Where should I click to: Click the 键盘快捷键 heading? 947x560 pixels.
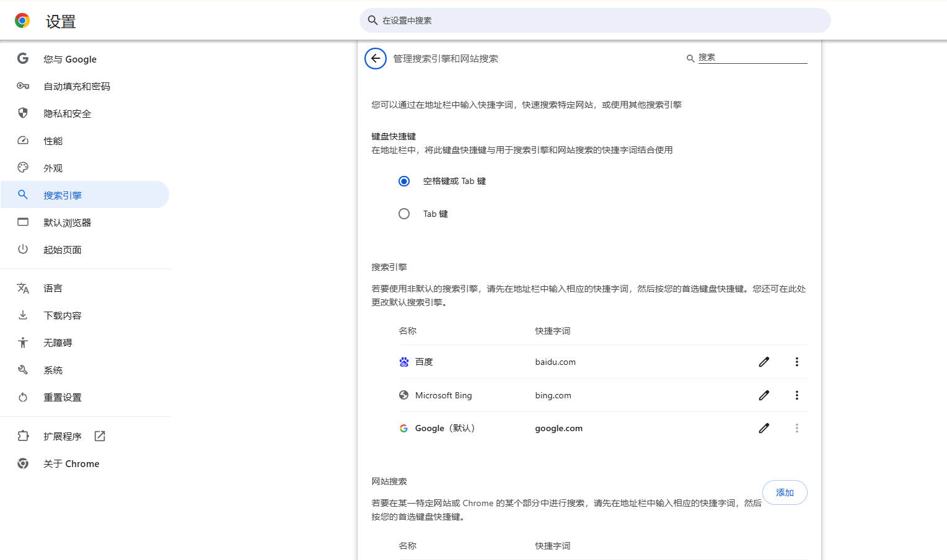pyautogui.click(x=394, y=136)
